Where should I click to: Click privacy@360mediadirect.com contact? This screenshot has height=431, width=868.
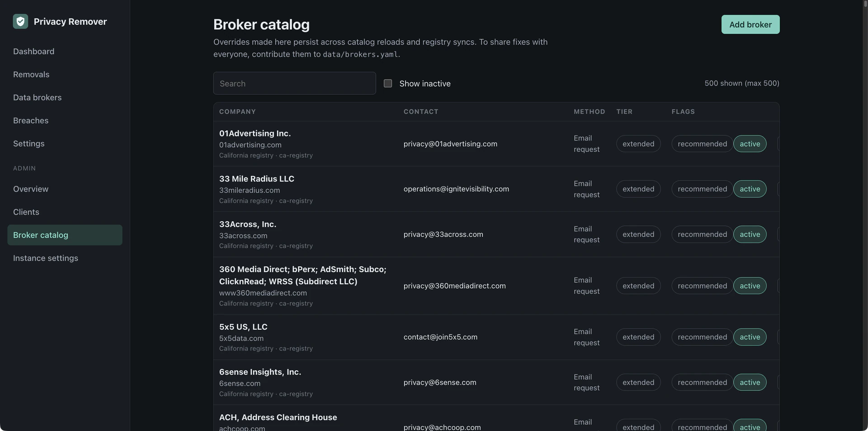[x=455, y=286]
